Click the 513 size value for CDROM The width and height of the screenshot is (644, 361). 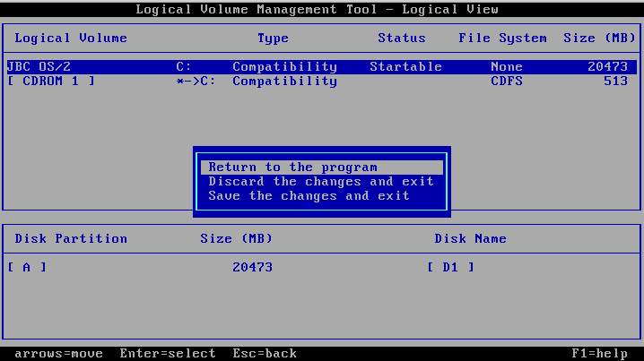pyautogui.click(x=615, y=82)
